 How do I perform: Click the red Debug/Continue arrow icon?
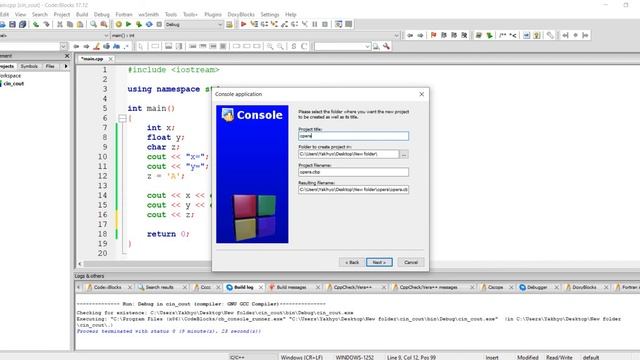point(243,24)
